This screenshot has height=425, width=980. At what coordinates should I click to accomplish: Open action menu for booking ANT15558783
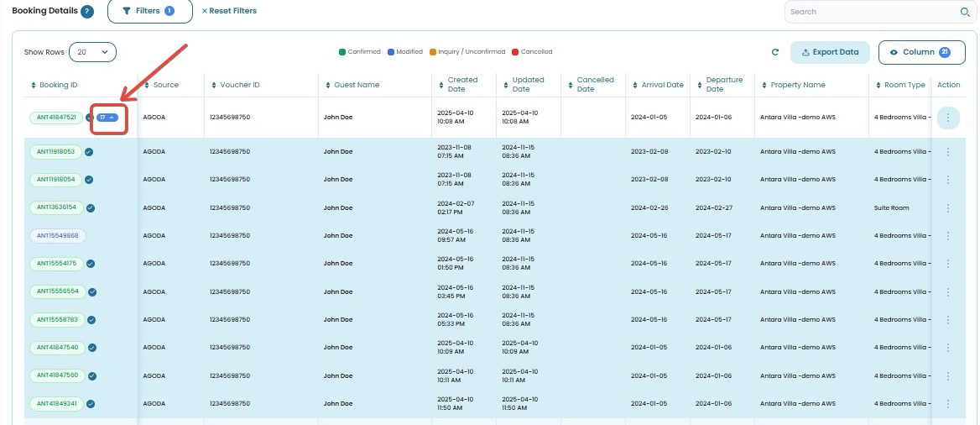click(x=948, y=320)
